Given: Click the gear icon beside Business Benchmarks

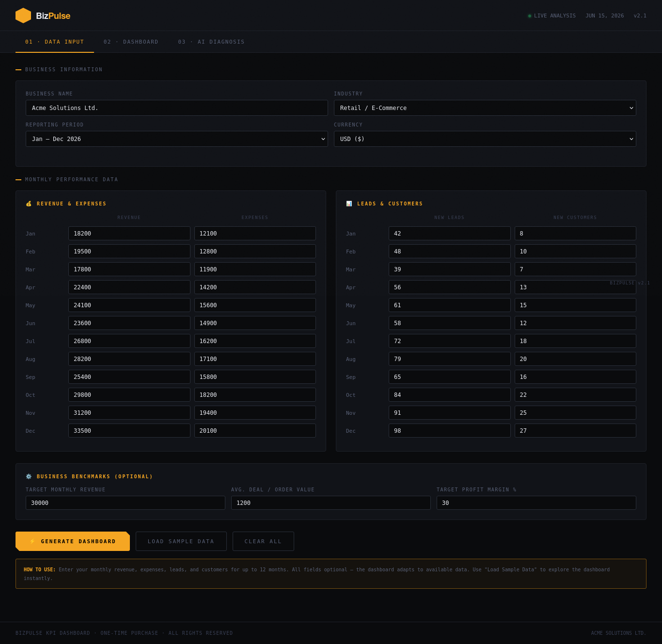Looking at the screenshot, I should [x=29, y=477].
